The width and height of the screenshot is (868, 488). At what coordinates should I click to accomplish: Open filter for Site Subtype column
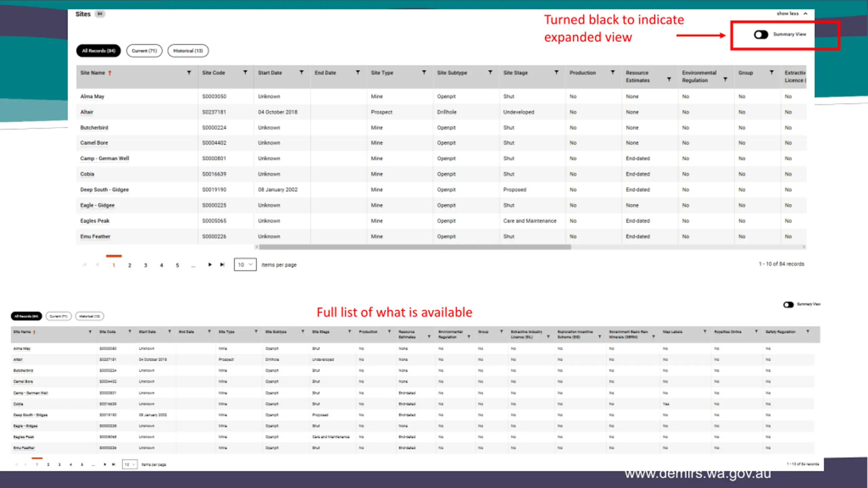(490, 73)
